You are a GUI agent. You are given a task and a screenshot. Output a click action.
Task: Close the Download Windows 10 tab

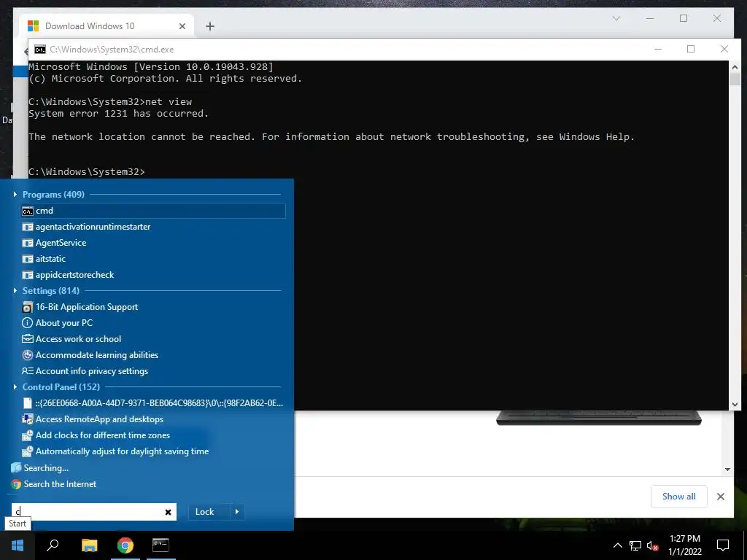tap(182, 26)
